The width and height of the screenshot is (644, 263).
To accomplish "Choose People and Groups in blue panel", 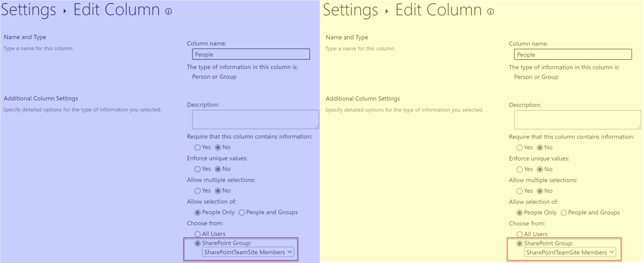I will tap(242, 212).
